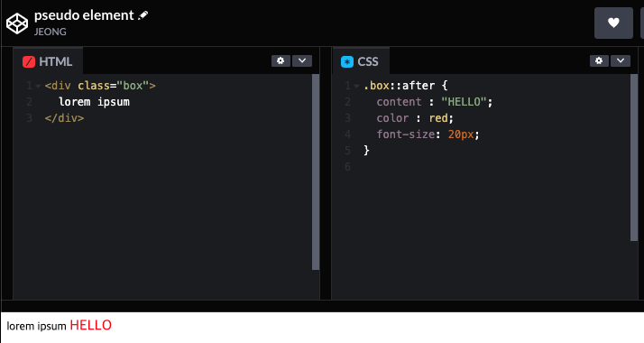
Task: Click red HELLO text in preview
Action: pos(91,325)
